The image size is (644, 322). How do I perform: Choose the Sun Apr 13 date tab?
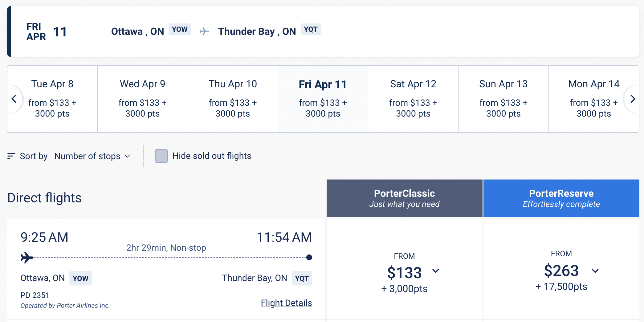(x=503, y=99)
